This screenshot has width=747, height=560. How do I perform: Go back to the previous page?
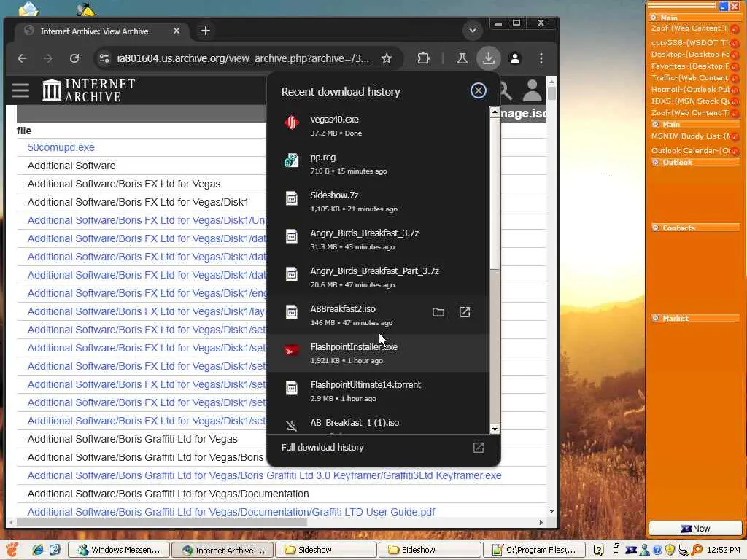tap(22, 58)
